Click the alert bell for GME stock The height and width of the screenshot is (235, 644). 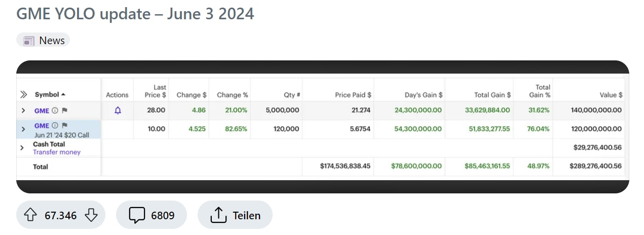click(118, 110)
